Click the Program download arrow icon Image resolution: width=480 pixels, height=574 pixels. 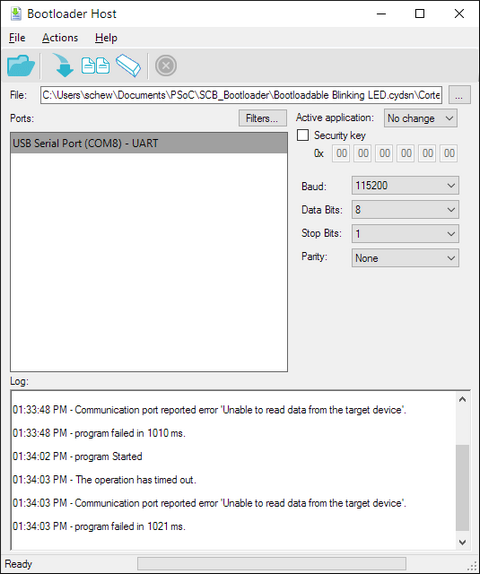(x=63, y=65)
